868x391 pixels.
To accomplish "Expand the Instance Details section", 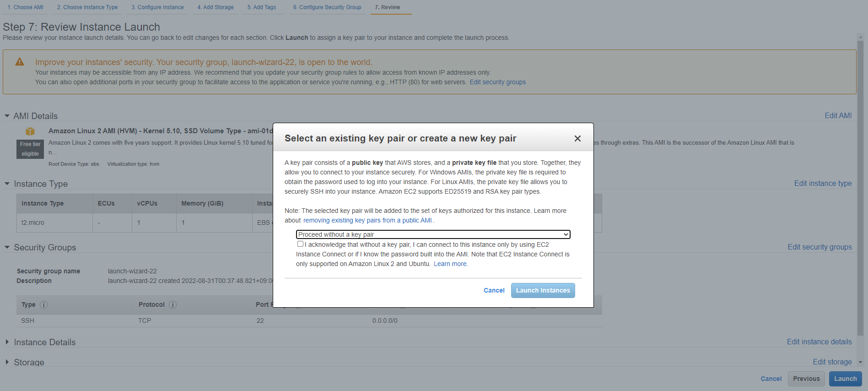I will coord(7,342).
